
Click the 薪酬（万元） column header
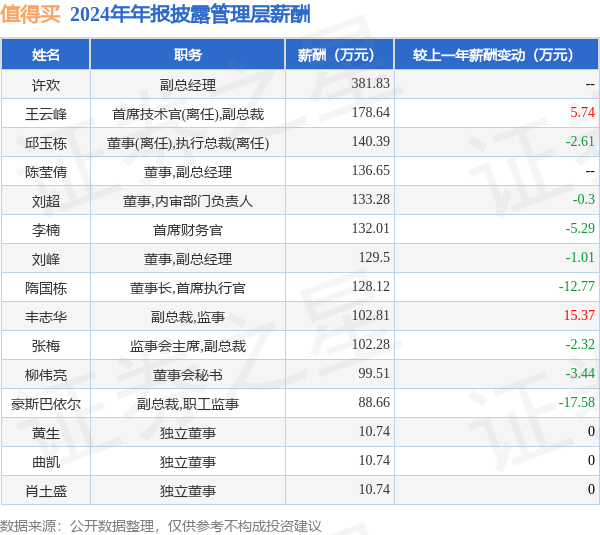[x=339, y=55]
